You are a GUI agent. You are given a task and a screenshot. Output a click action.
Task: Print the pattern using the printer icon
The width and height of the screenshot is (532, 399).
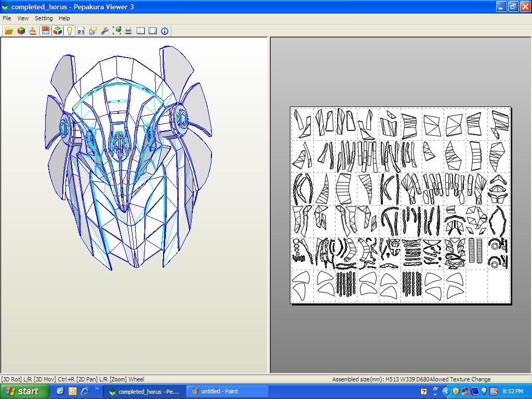(x=128, y=31)
